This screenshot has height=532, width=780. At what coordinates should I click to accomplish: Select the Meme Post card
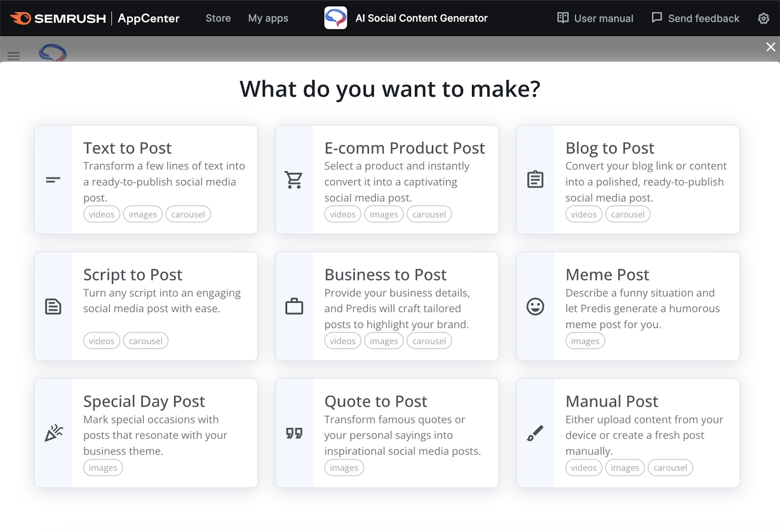627,306
